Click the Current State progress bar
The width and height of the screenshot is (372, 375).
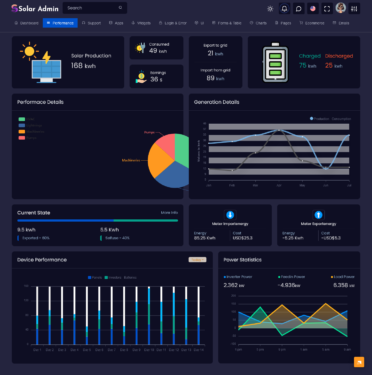[98, 220]
